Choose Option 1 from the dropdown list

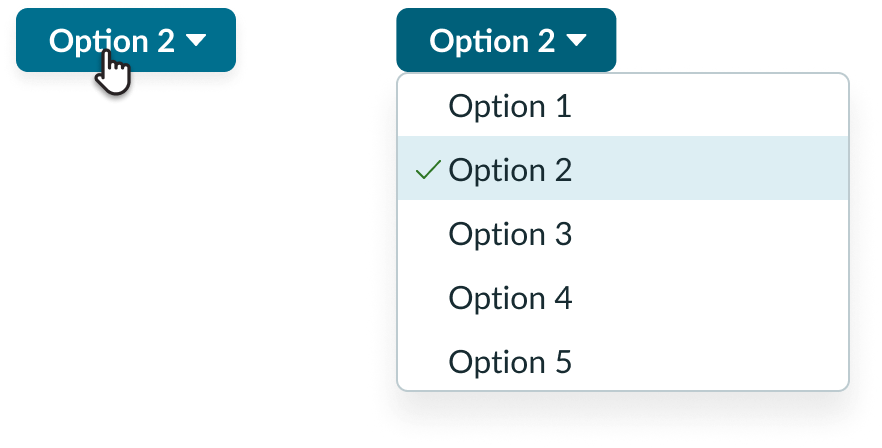510,106
